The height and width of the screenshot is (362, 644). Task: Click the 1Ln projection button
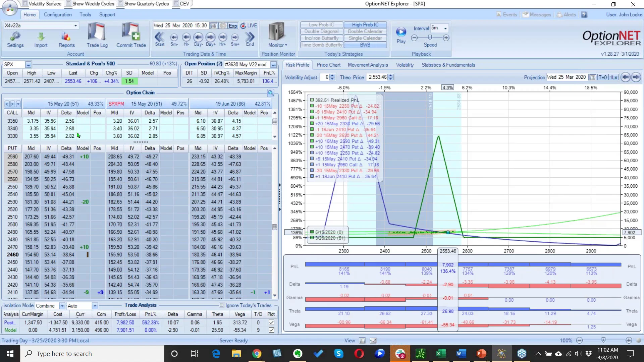(613, 77)
